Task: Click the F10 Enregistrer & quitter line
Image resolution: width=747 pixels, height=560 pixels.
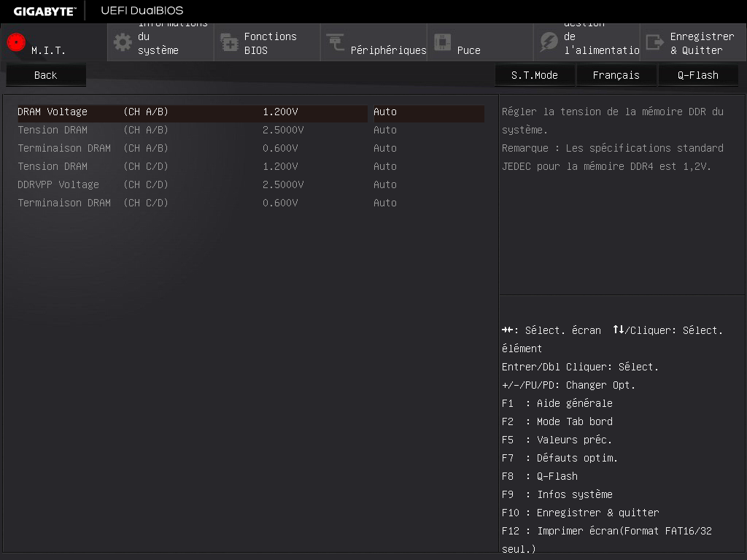Action: [580, 513]
